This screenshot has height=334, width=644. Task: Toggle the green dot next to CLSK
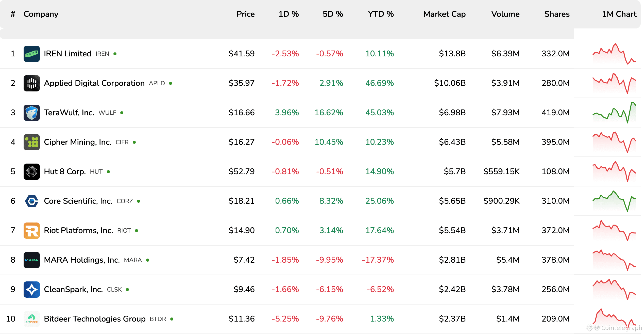[x=128, y=290]
